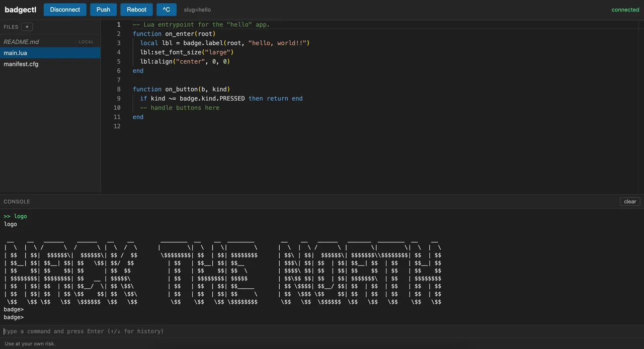This screenshot has width=644, height=349.
Task: Click the "-- handle buttons here" comment
Action: point(180,108)
